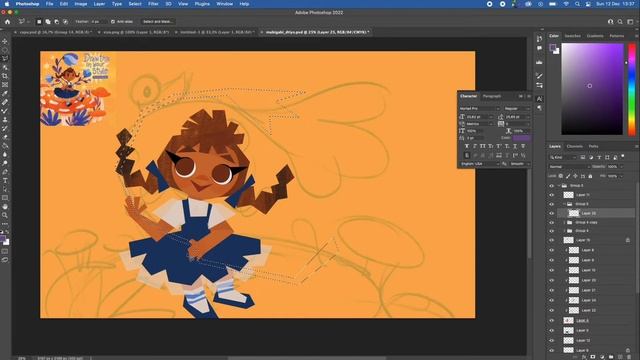Apply Faux Bold in Character panel
Viewport: 640px width, 360px height.
[467, 146]
